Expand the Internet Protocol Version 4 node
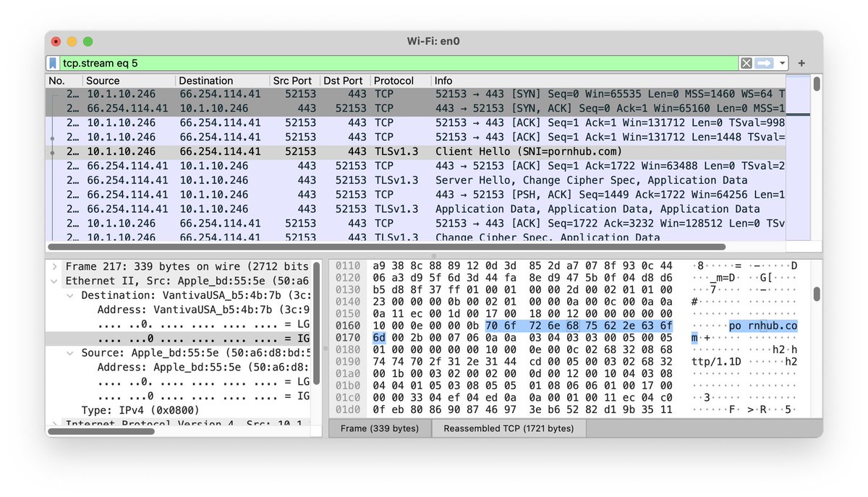868x497 pixels. point(54,425)
